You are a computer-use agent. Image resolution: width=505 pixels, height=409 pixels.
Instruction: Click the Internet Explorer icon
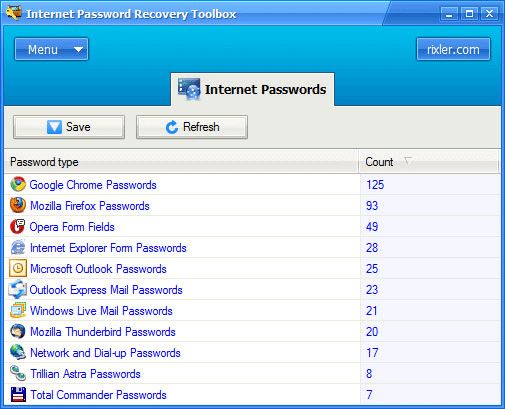click(x=18, y=247)
